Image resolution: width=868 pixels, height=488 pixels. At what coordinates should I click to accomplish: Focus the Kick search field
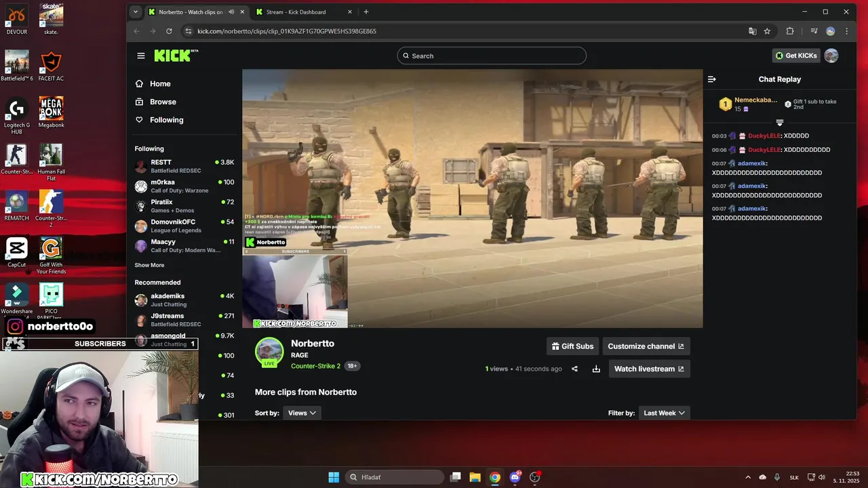point(492,56)
